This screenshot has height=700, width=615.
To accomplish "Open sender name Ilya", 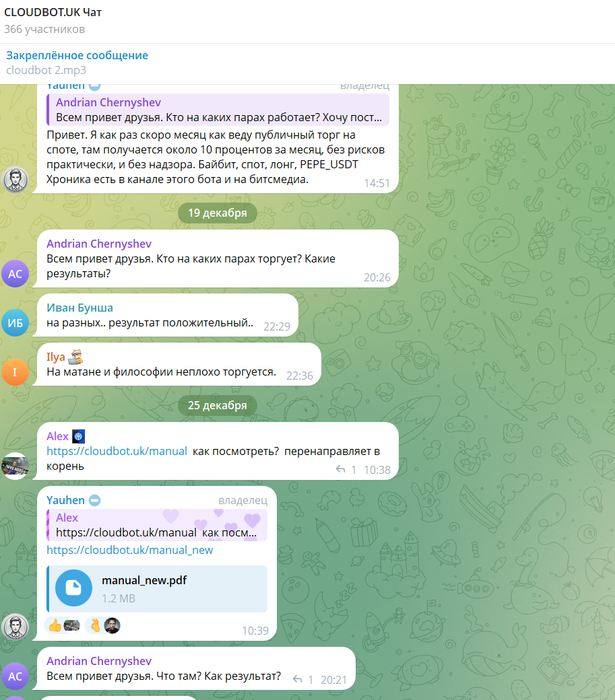I will (x=56, y=357).
